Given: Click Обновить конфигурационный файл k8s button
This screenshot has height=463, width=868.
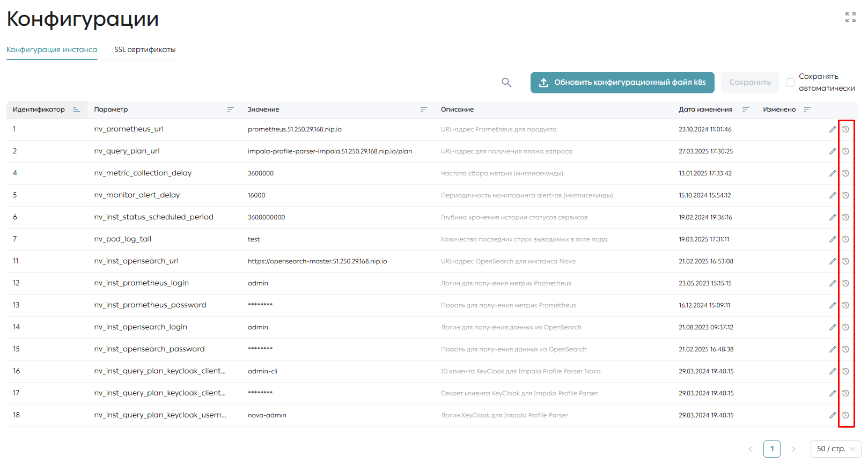Looking at the screenshot, I should coord(622,83).
